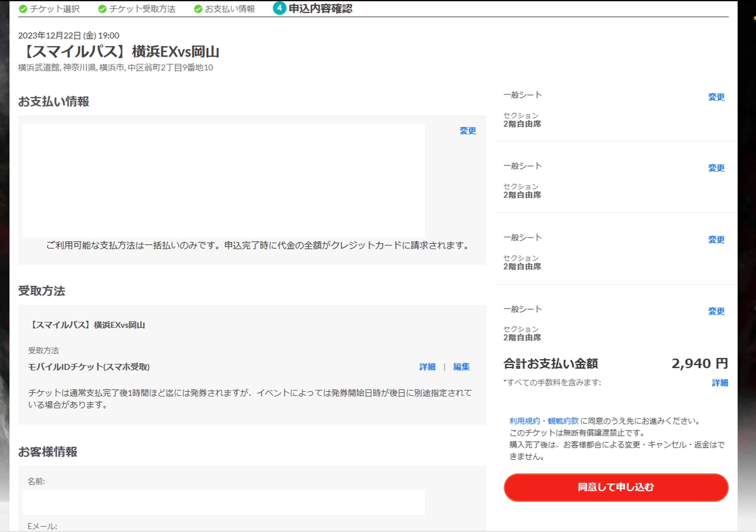
Task: Click 変更 link in payment information section
Action: pos(468,131)
